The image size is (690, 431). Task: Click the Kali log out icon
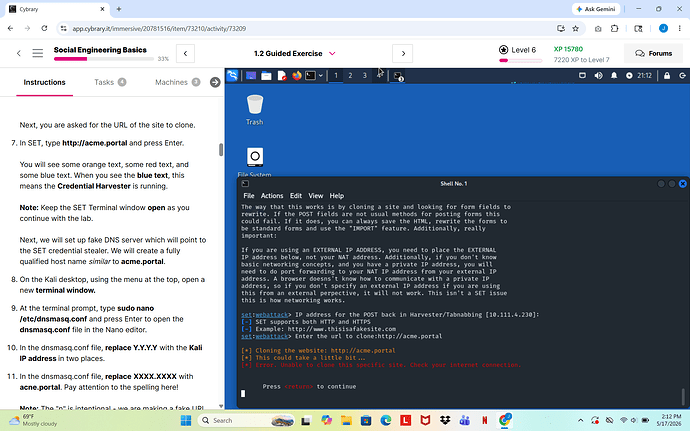682,76
